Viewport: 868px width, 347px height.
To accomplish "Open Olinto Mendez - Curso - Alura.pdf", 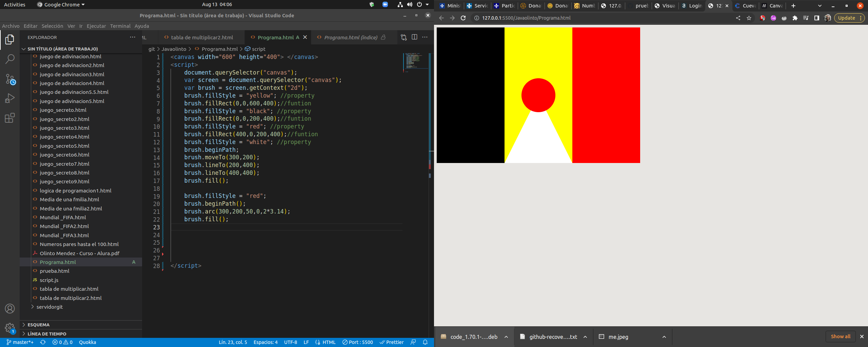I will (79, 253).
